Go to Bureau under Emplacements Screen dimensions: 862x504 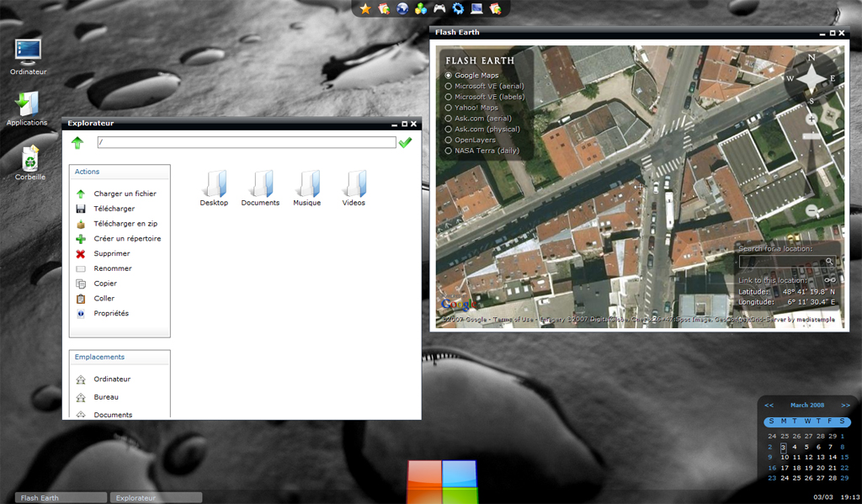(97, 397)
